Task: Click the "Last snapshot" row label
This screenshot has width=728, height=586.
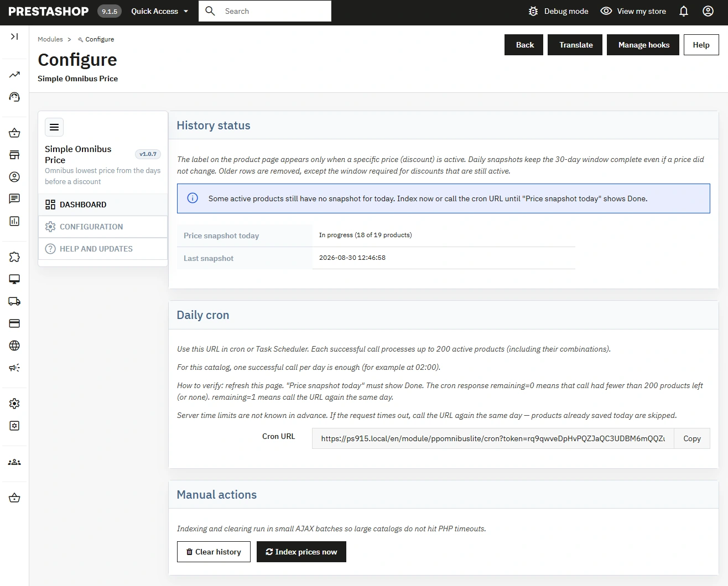Action: pyautogui.click(x=209, y=258)
